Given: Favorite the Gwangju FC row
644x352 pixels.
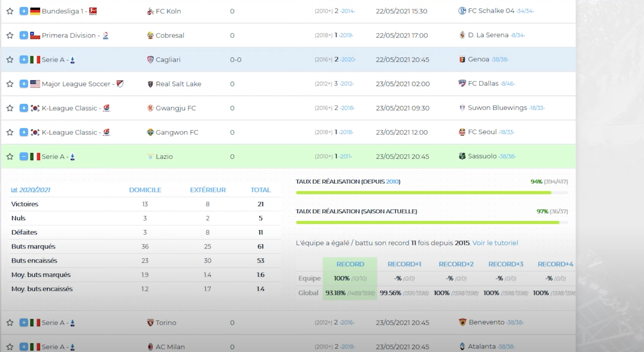Looking at the screenshot, I should click(x=10, y=108).
